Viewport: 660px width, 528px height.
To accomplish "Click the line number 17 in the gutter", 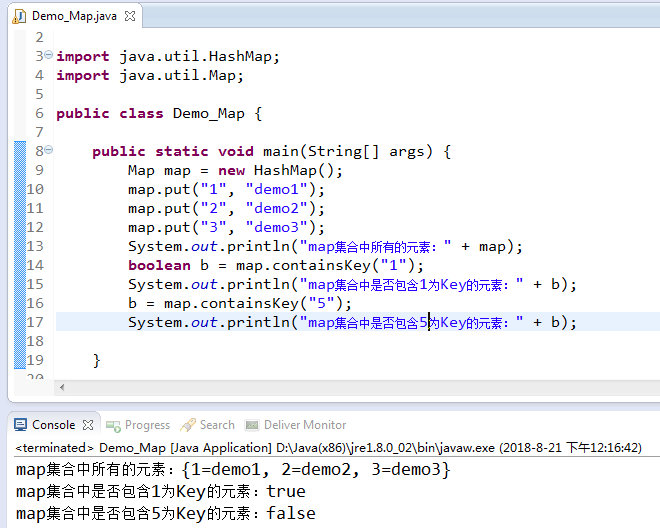I will (35, 322).
